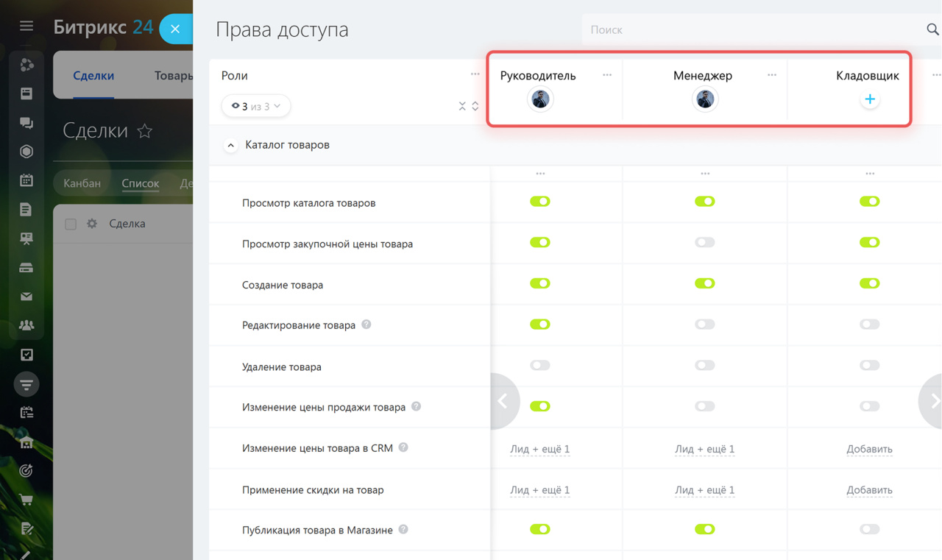
Task: Open calendar icon in left sidebar
Action: coord(26,180)
